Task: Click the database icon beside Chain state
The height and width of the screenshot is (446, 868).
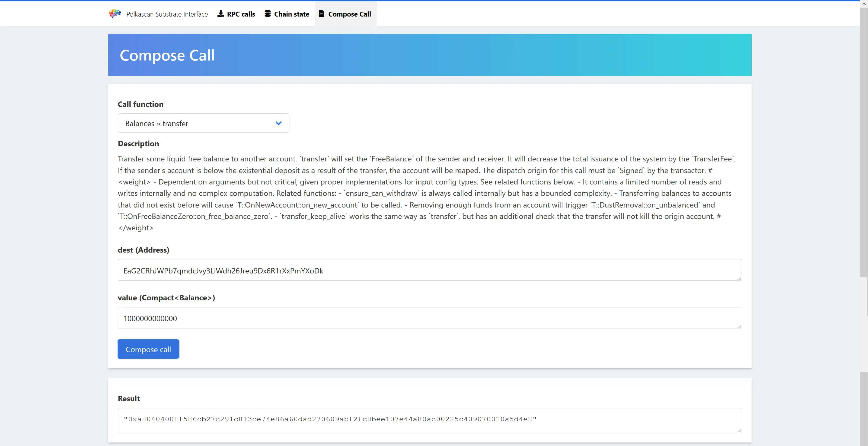Action: point(267,14)
